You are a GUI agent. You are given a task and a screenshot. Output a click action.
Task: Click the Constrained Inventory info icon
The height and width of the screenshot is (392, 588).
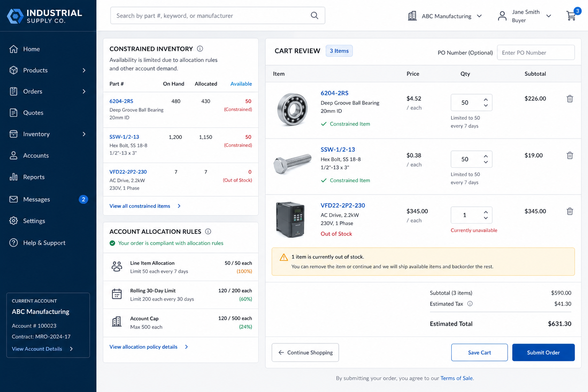click(x=200, y=49)
